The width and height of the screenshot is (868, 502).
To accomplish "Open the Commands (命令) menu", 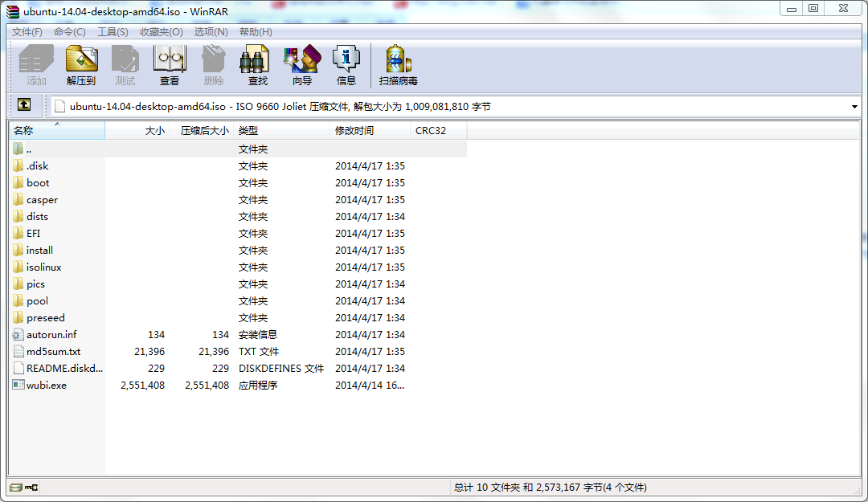I will [70, 32].
